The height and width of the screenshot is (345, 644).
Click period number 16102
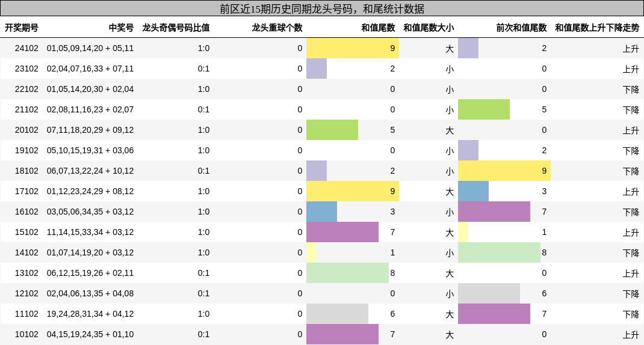tap(26, 212)
